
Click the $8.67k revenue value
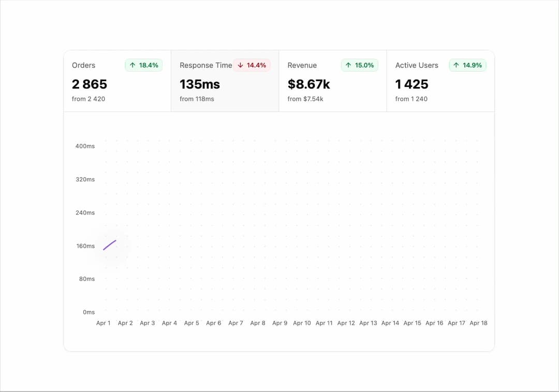[x=308, y=84]
